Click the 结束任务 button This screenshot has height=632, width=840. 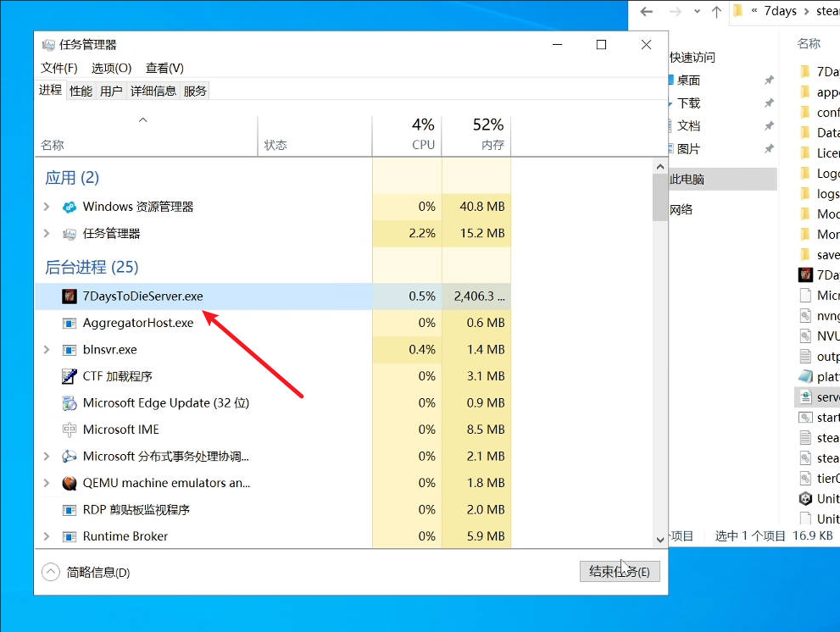click(619, 572)
